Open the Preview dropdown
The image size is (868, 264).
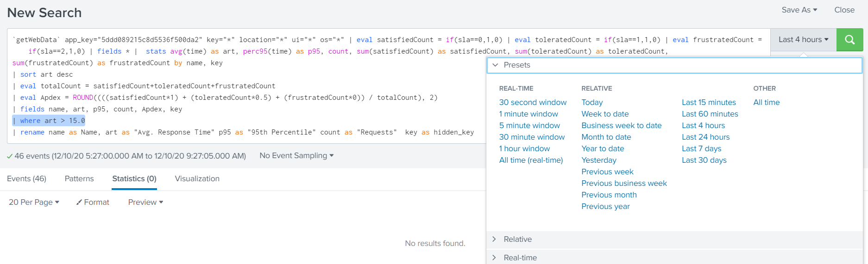(x=145, y=203)
